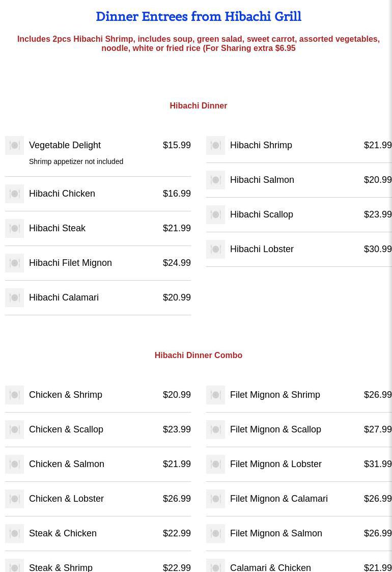
Task: Click the Hibachi Filet Mignon thumbnail icon
Action: tap(14, 263)
